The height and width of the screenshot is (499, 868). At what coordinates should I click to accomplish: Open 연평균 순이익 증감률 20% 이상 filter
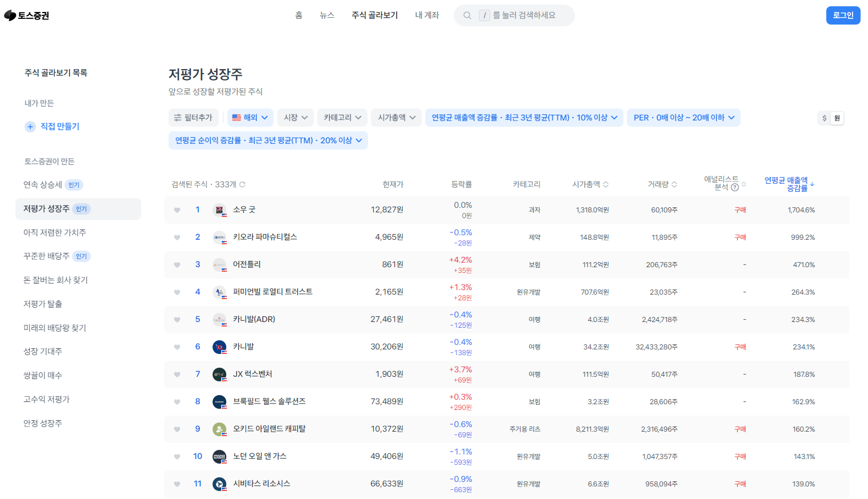tap(268, 140)
